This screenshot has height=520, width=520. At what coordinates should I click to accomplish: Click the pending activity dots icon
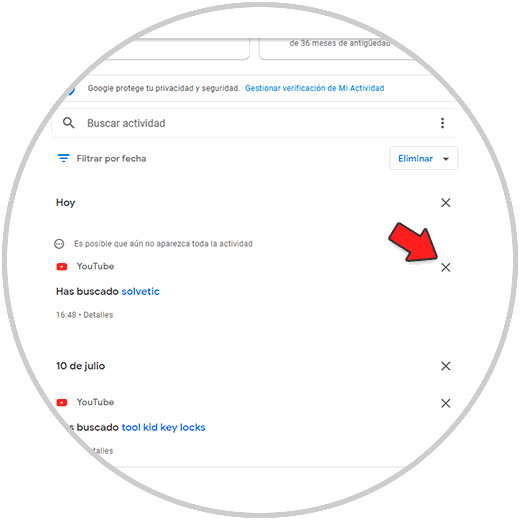pos(59,244)
